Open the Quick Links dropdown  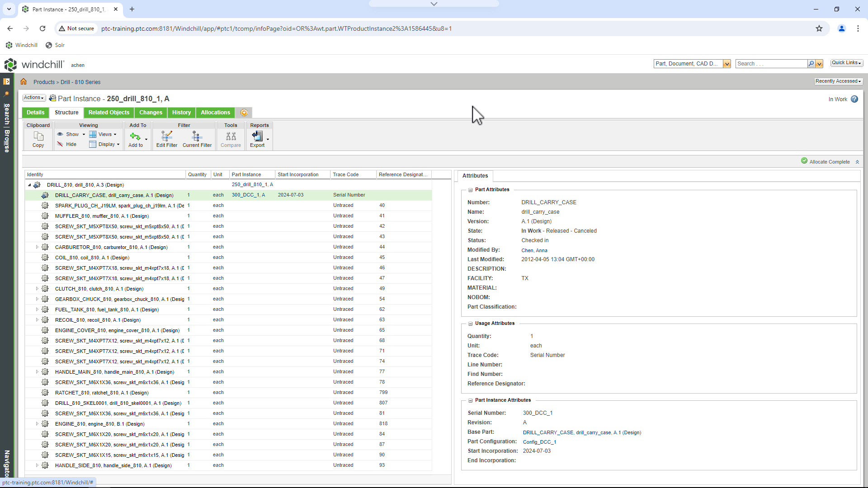(x=846, y=63)
